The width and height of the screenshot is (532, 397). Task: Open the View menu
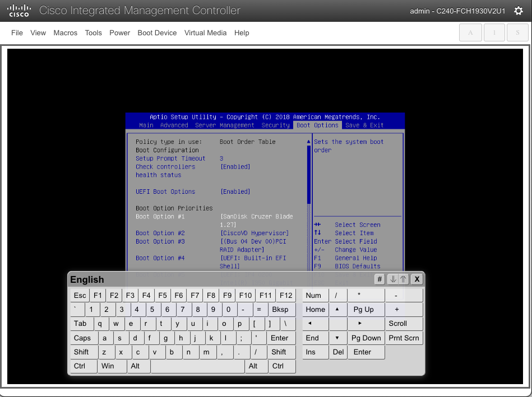(38, 33)
